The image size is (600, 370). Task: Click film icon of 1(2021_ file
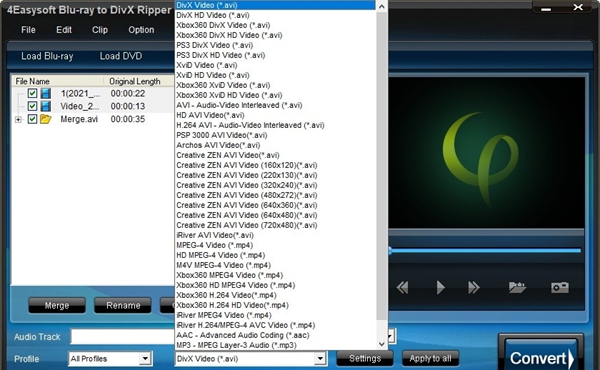pyautogui.click(x=46, y=93)
